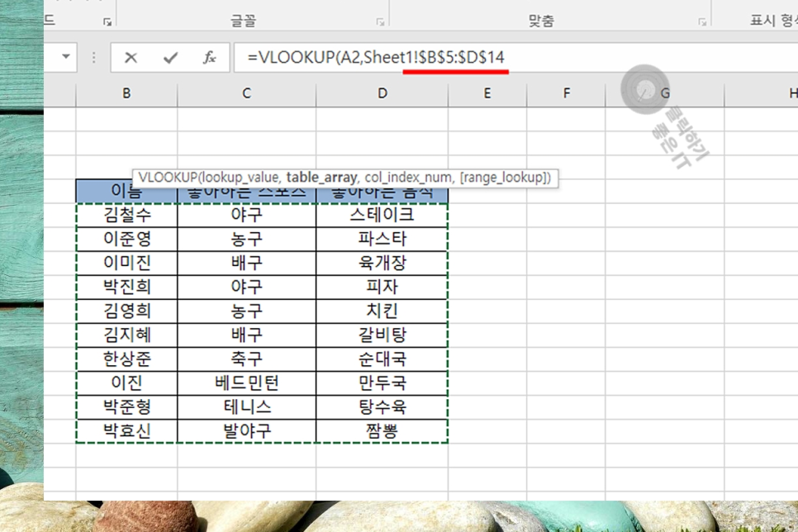Screen dimensions: 798x532
Task: Select 배구 cell in 김지혜 row
Action: [246, 335]
